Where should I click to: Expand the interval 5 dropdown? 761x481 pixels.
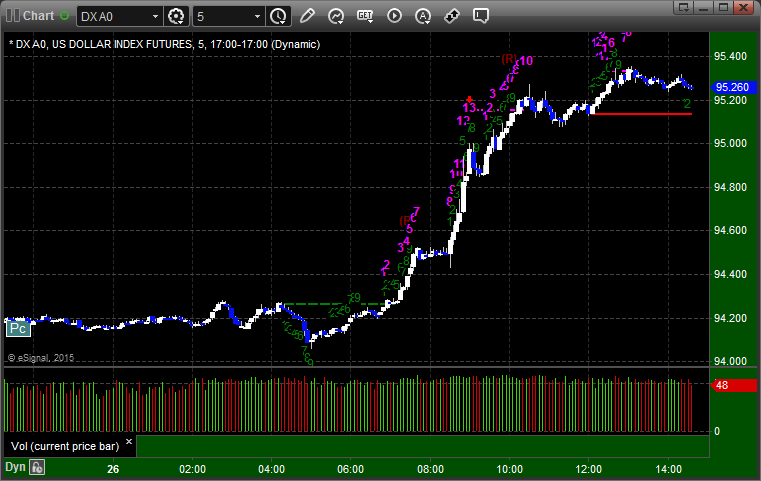click(x=257, y=17)
